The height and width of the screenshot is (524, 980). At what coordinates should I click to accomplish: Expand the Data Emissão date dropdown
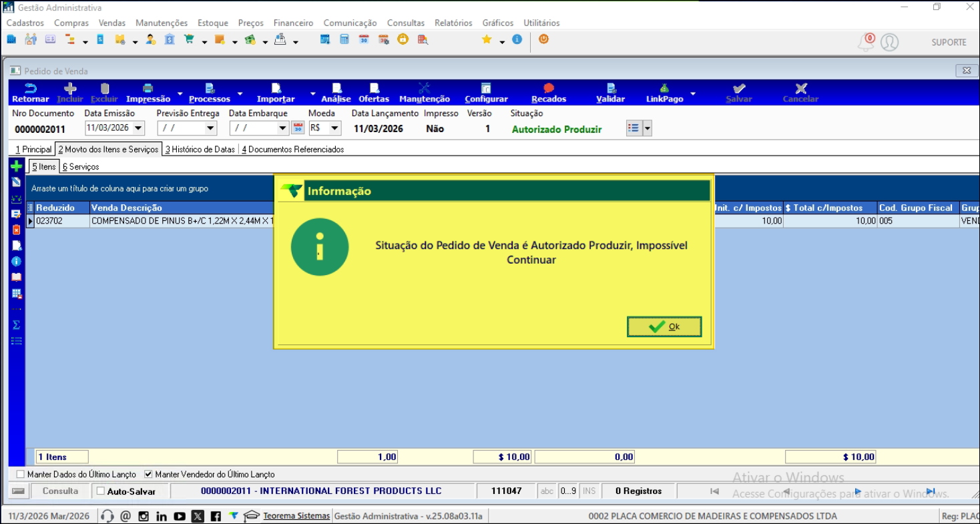pos(138,128)
